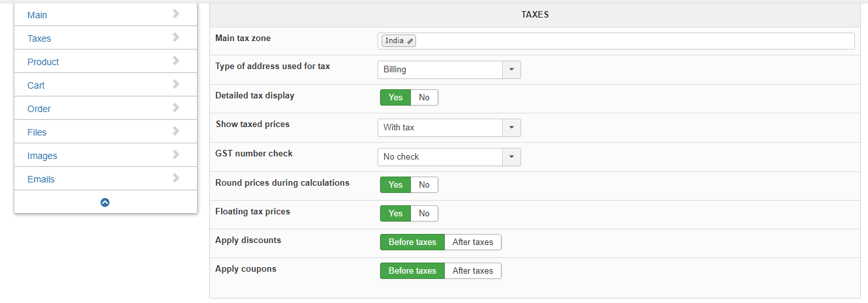868x303 pixels.
Task: Click the pencil edit icon beside India
Action: [410, 41]
